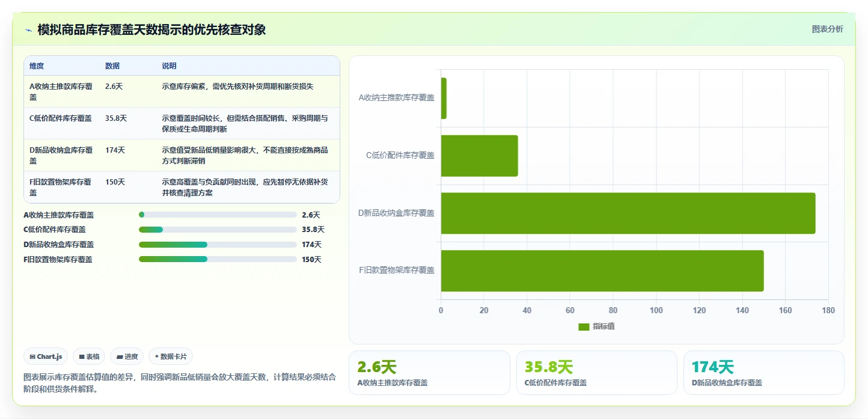Click the dashboard title 模拟商品库存覆盖天数揭示的优先核查对象
This screenshot has width=868, height=419.
point(151,29)
